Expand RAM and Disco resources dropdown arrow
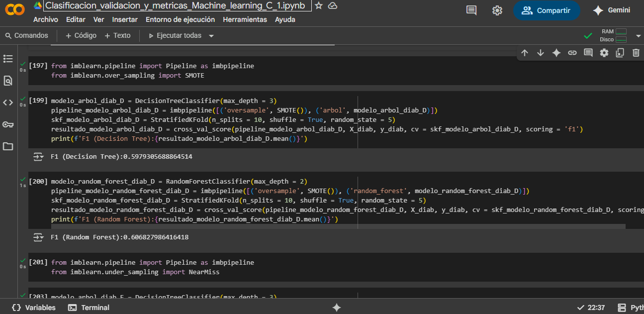This screenshot has width=644, height=314. click(639, 36)
